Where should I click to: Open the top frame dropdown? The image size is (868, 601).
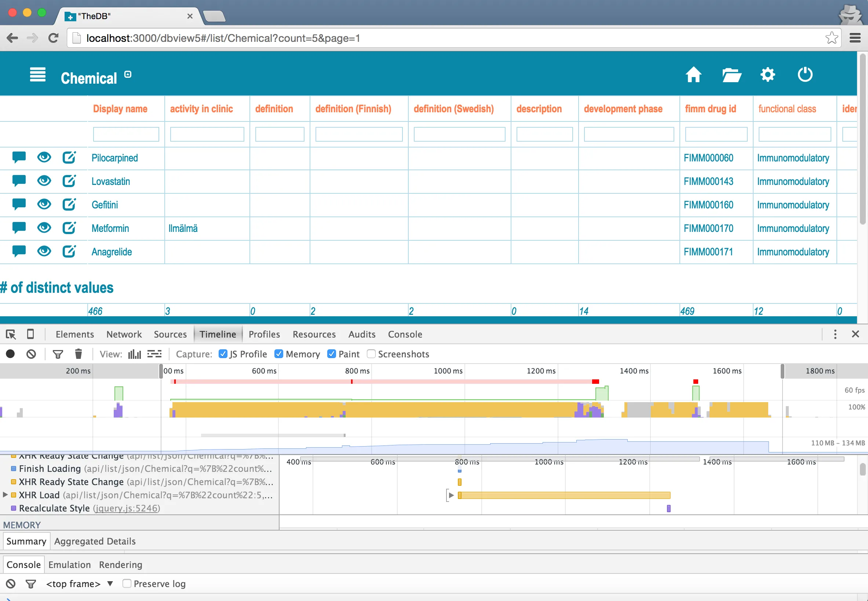pyautogui.click(x=79, y=584)
